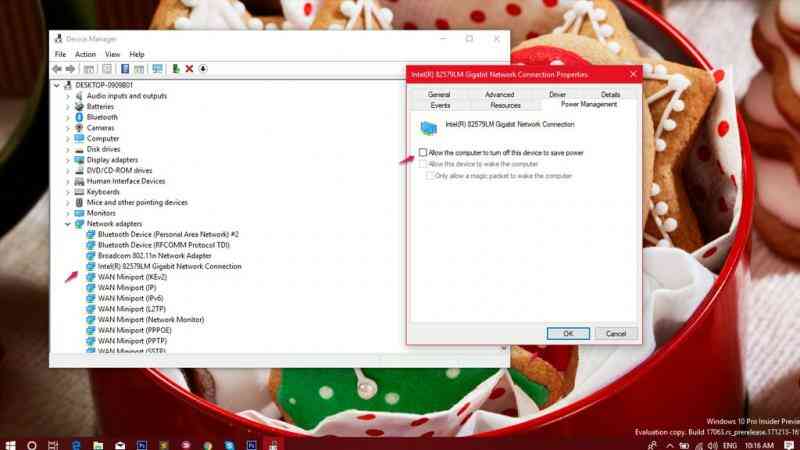Open the Action Center notification icon
The image size is (800, 450).
click(x=789, y=445)
